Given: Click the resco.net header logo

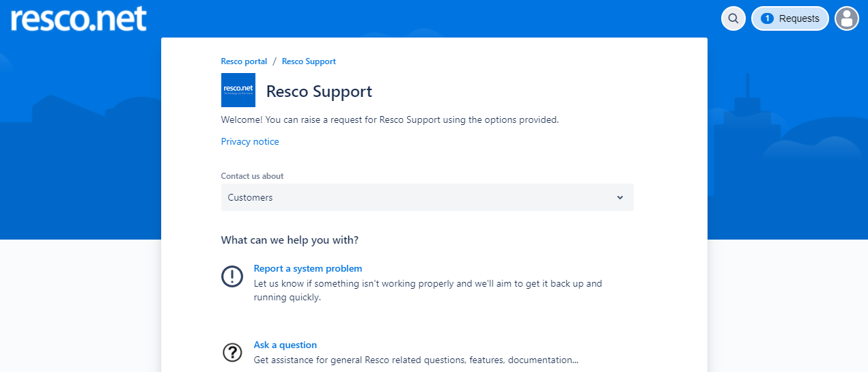Looking at the screenshot, I should [x=79, y=18].
